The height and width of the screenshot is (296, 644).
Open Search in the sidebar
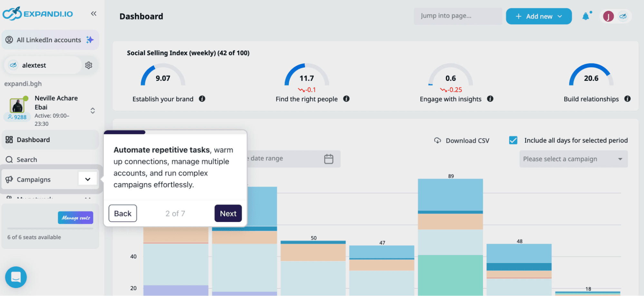(x=27, y=160)
